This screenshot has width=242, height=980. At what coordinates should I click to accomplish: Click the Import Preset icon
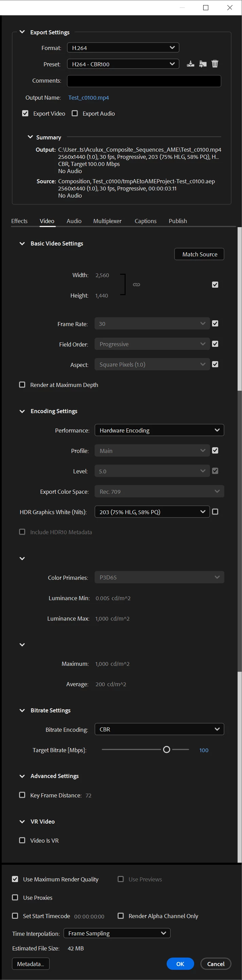click(203, 64)
